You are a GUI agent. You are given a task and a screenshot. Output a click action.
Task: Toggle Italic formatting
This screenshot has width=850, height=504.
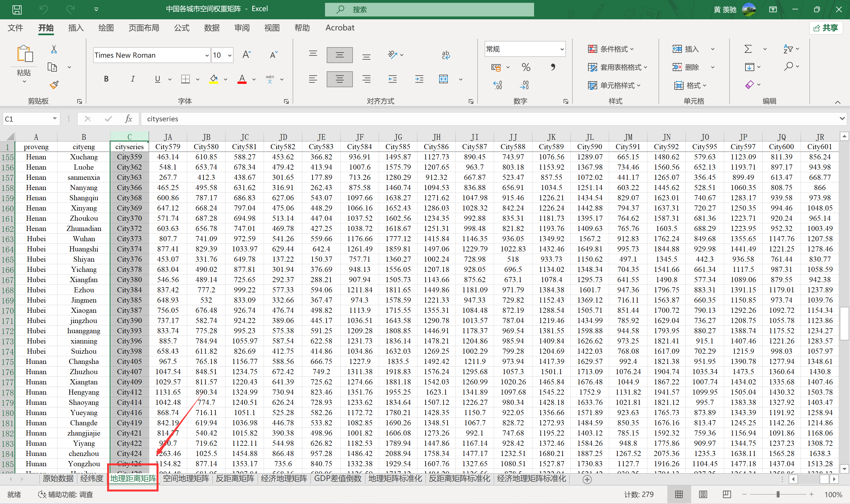(132, 79)
